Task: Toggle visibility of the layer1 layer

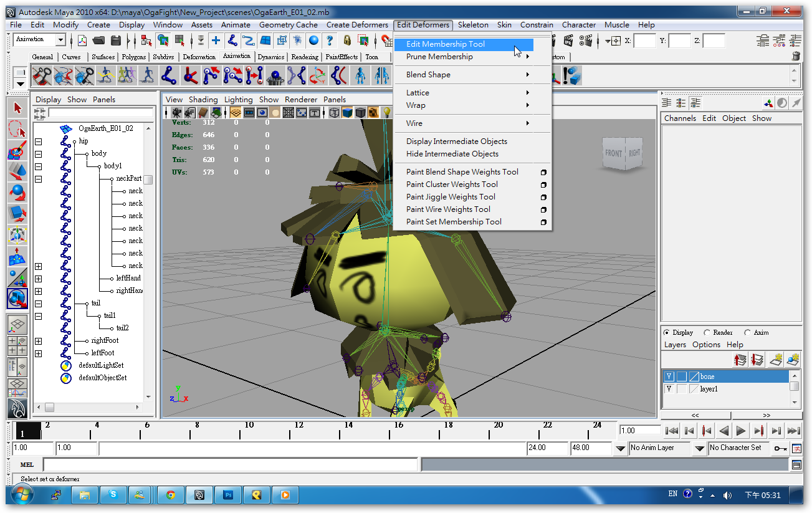Action: pyautogui.click(x=669, y=388)
